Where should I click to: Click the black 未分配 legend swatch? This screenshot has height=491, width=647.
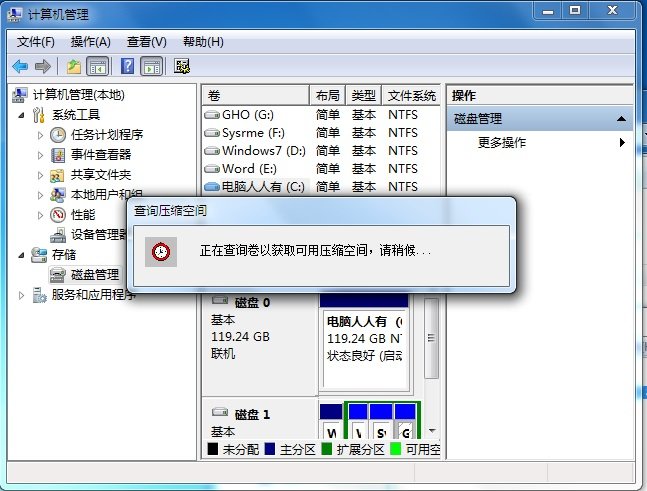(213, 449)
